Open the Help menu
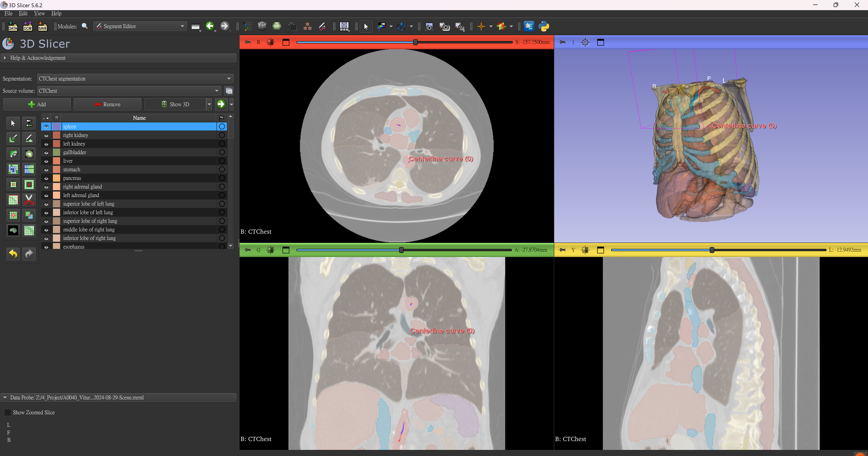Viewport: 868px width, 456px height. point(56,14)
